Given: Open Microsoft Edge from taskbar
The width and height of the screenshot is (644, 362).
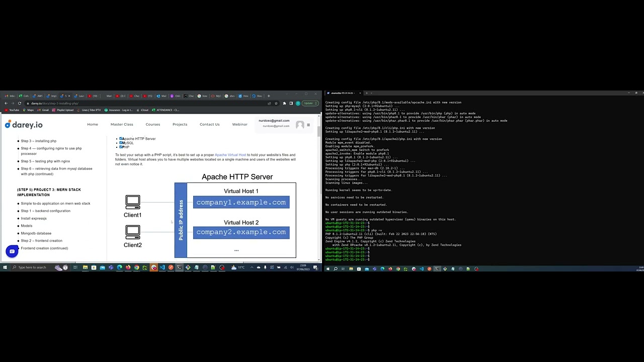Looking at the screenshot, I should (119, 267).
